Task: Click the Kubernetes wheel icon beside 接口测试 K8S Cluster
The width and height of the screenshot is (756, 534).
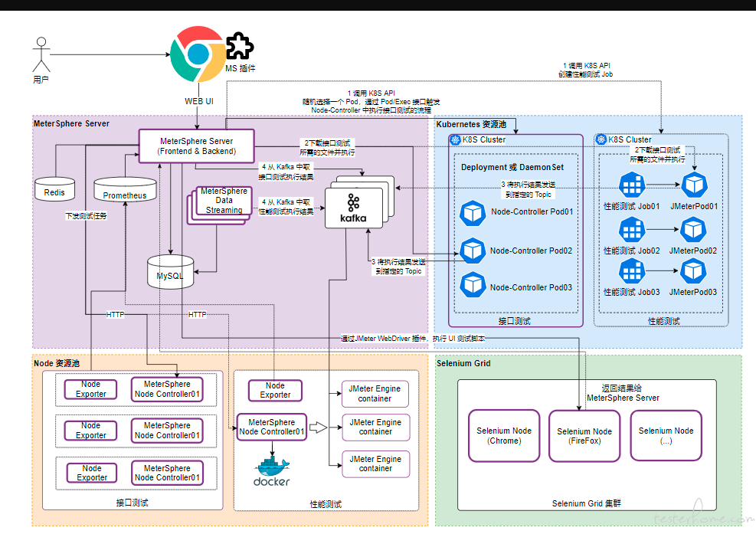Action: coord(455,140)
